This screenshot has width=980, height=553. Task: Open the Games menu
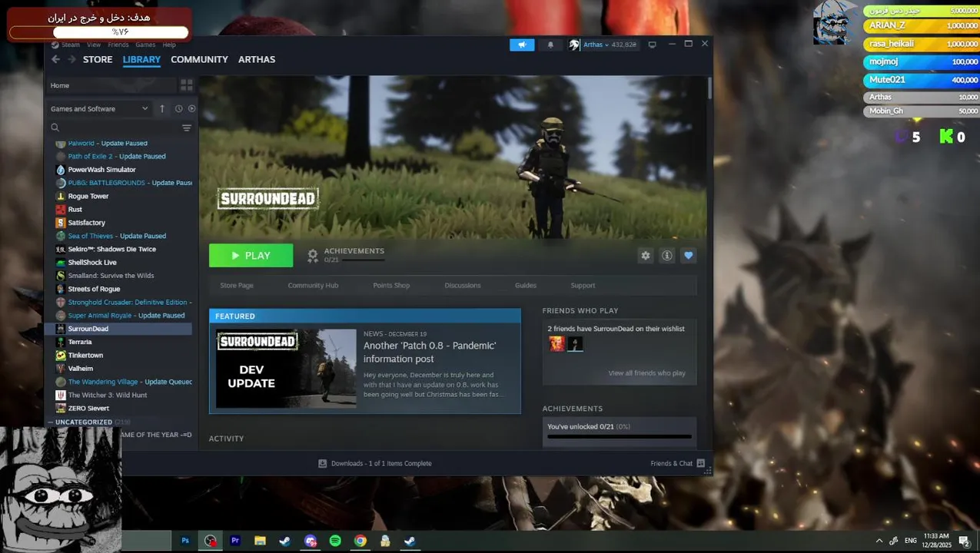[145, 45]
